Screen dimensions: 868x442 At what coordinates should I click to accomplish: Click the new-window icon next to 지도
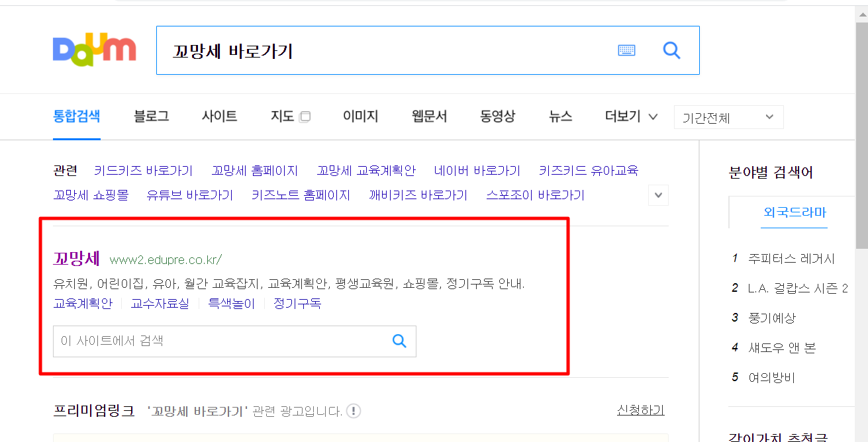305,117
